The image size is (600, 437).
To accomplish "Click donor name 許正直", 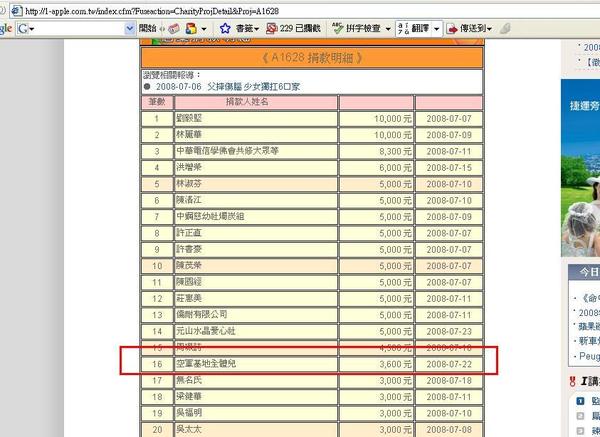I will pyautogui.click(x=189, y=233).
